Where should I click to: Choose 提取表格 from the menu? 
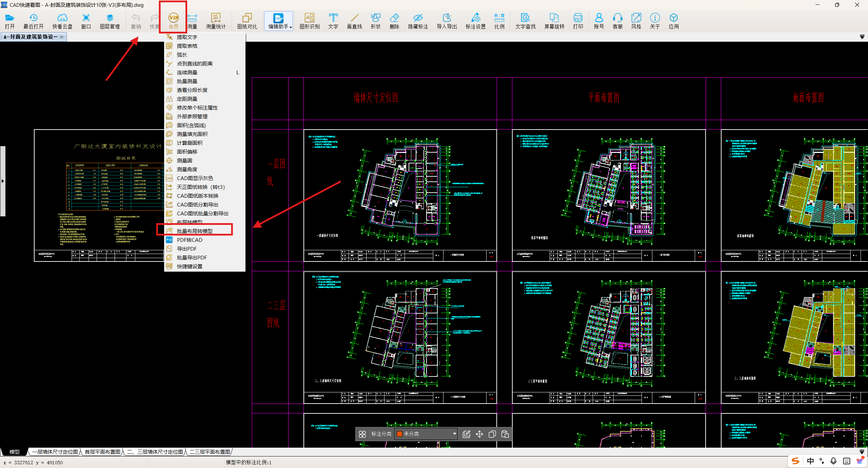point(205,46)
